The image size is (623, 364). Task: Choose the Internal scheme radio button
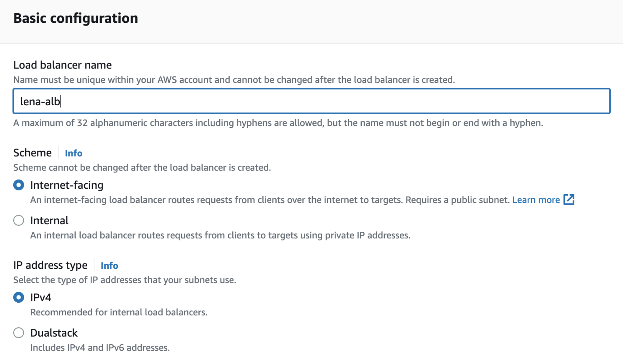click(x=19, y=220)
